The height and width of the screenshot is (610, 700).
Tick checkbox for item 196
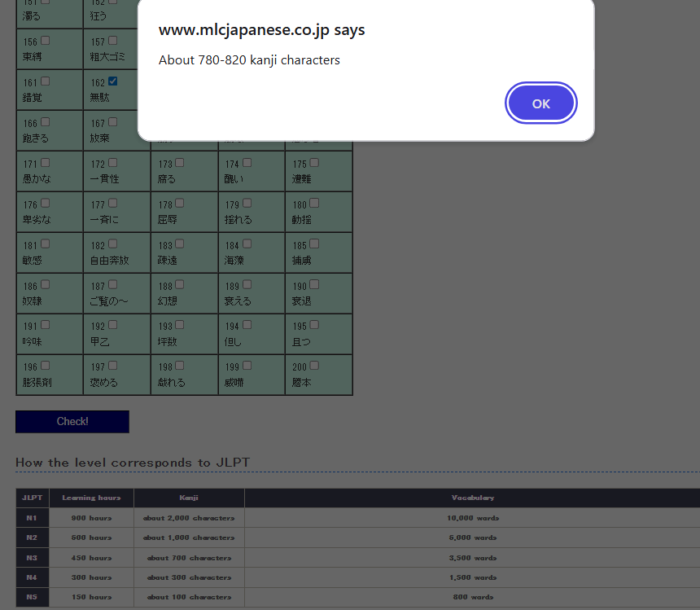pyautogui.click(x=45, y=366)
